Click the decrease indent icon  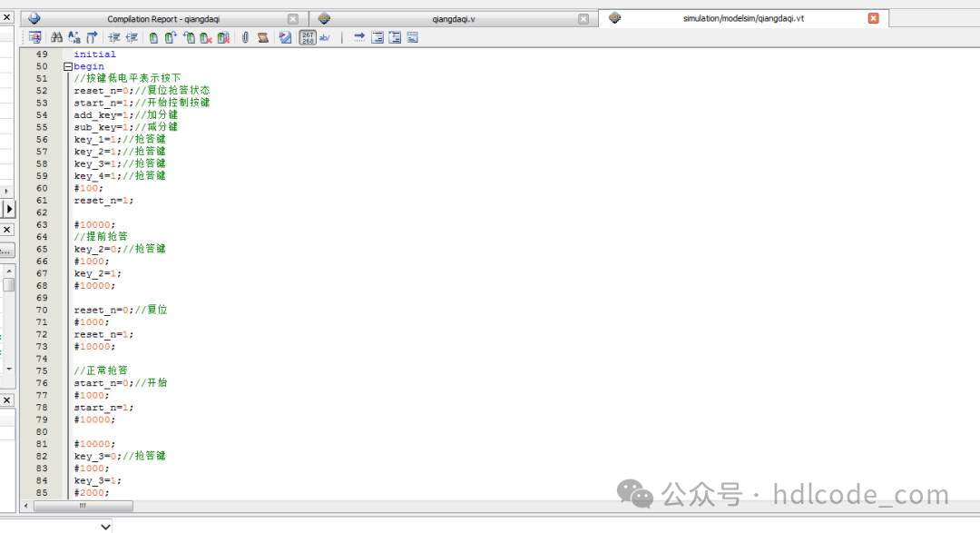click(x=132, y=37)
